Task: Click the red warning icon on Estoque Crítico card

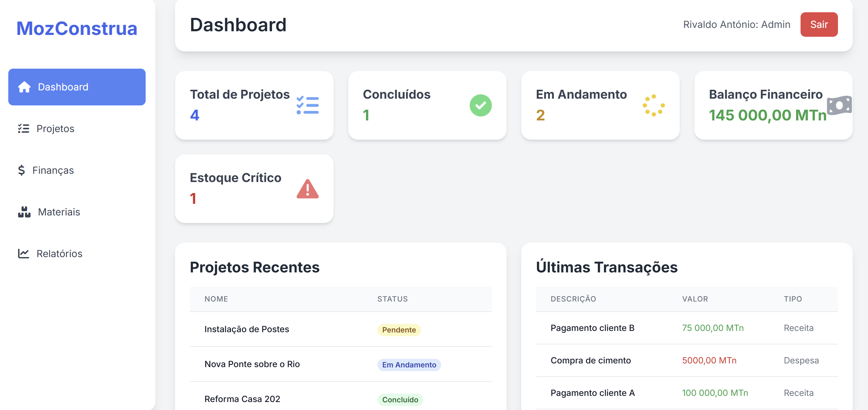Action: 307,189
